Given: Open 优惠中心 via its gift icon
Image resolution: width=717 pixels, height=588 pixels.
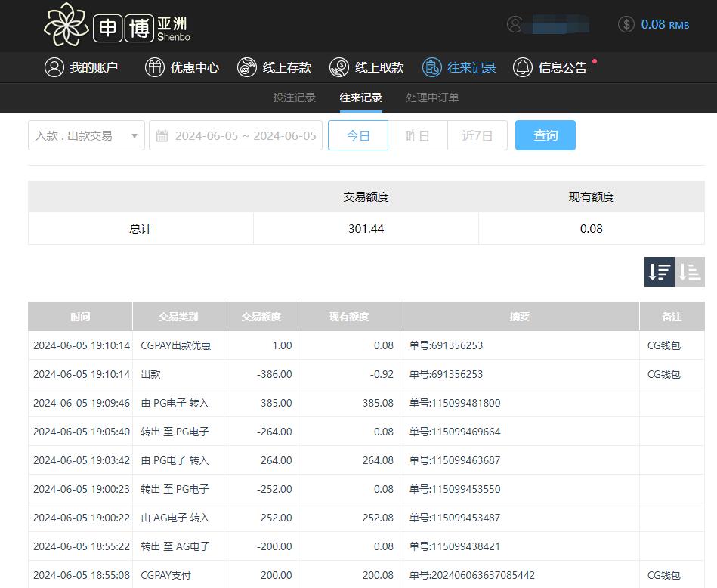Looking at the screenshot, I should pyautogui.click(x=155, y=67).
